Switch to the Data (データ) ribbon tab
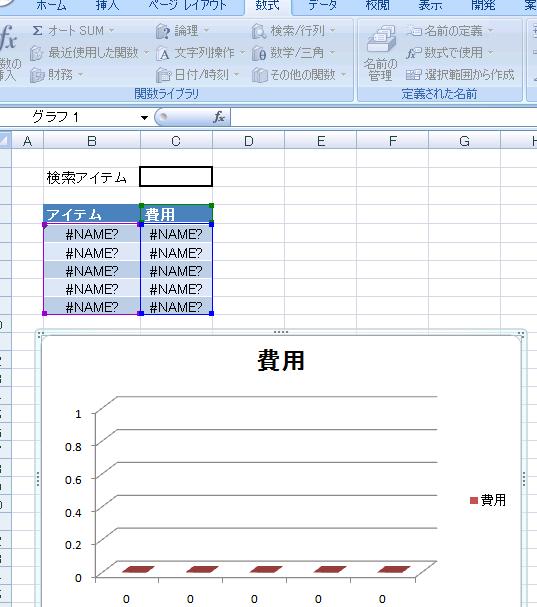 point(322,6)
